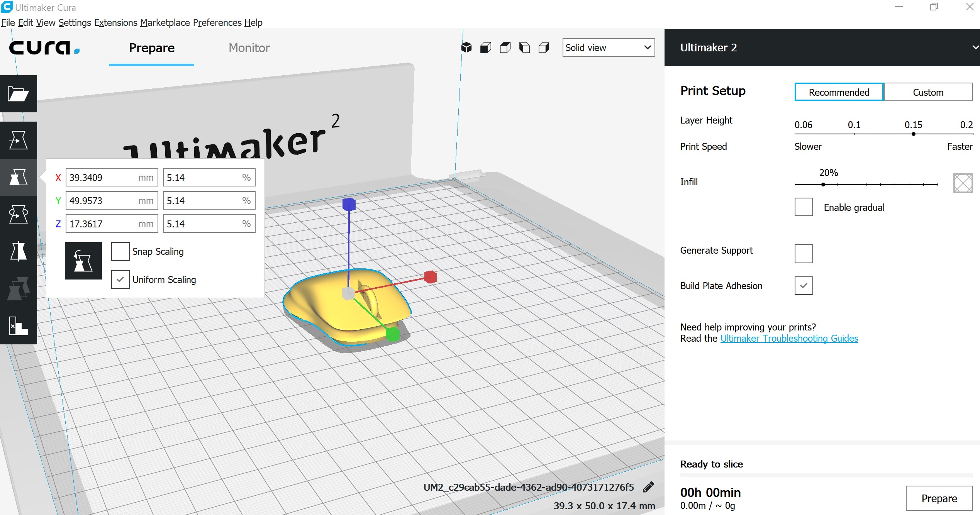Select the Rotate tool icon
This screenshot has height=515, width=980.
coord(18,214)
